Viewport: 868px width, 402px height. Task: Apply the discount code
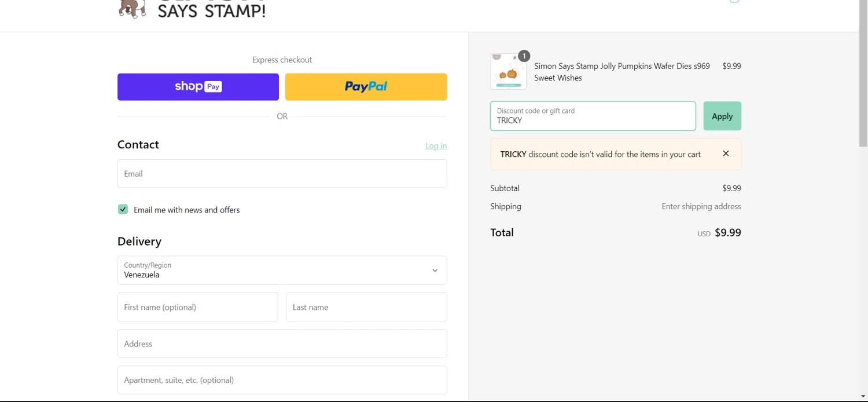722,116
